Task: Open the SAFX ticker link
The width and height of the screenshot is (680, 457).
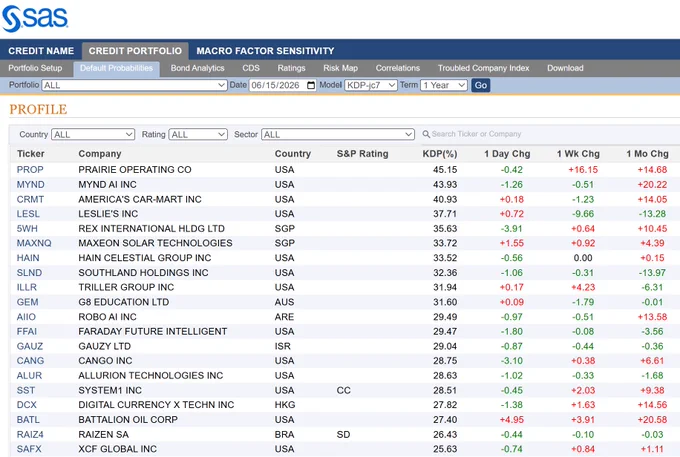Action: pyautogui.click(x=29, y=449)
